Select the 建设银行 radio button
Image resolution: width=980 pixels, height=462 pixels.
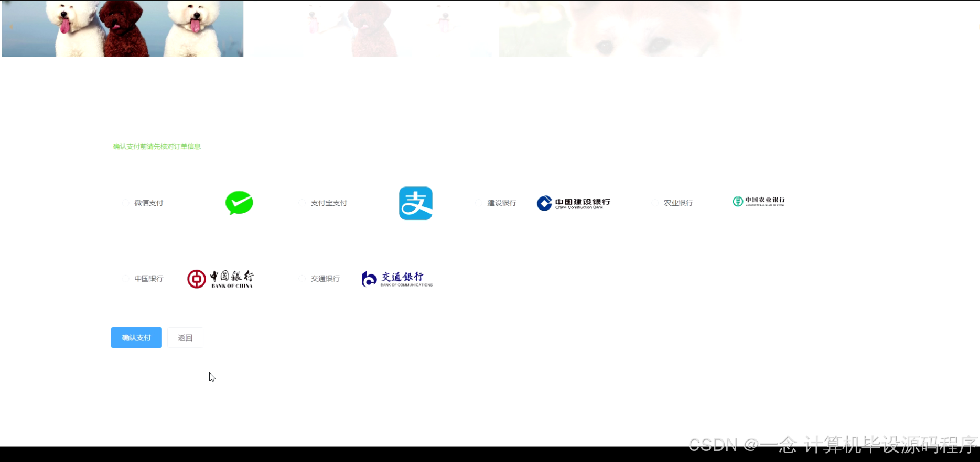click(479, 203)
